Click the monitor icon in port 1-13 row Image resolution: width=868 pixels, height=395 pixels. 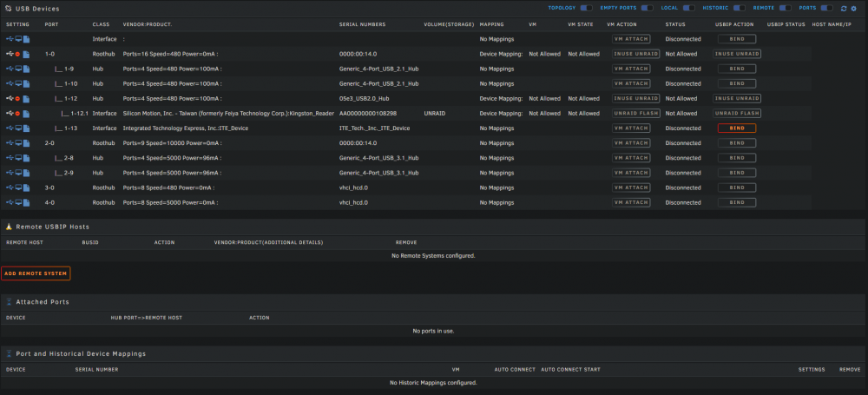(x=18, y=128)
